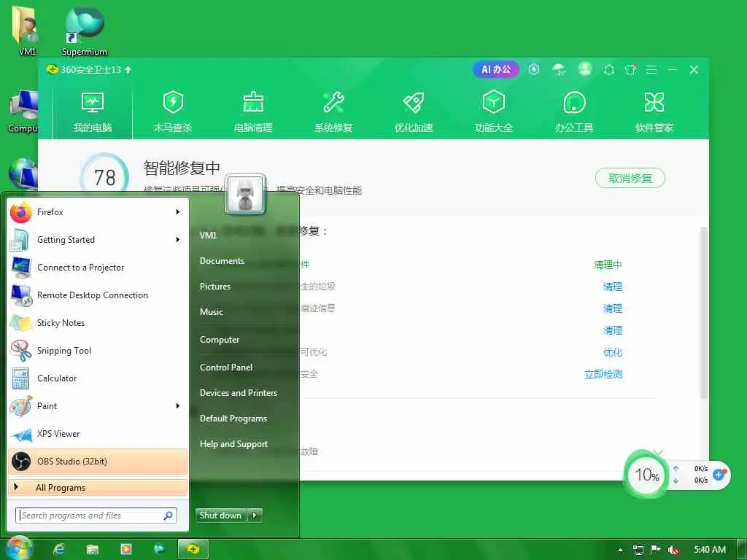Open Windows Explorer folder in taskbar

tap(93, 550)
